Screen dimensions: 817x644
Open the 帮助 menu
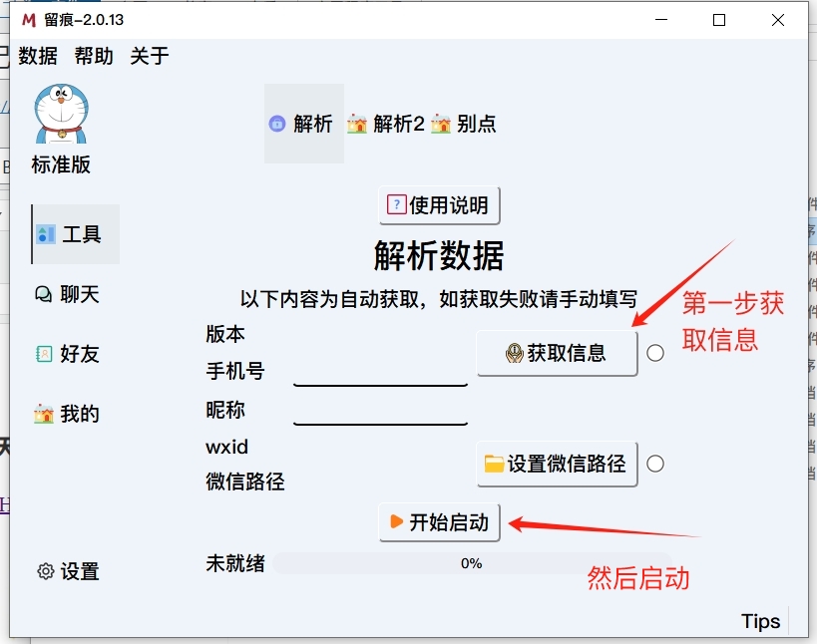tap(94, 56)
